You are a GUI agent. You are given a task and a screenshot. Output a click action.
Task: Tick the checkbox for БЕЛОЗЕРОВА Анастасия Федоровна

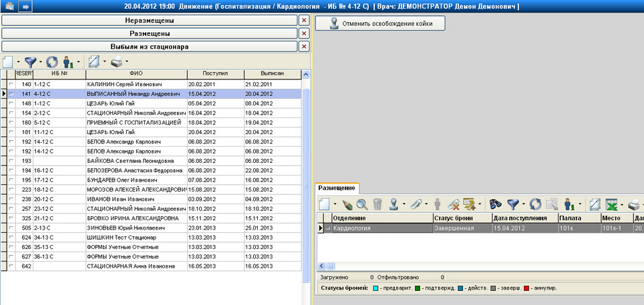[x=11, y=170]
